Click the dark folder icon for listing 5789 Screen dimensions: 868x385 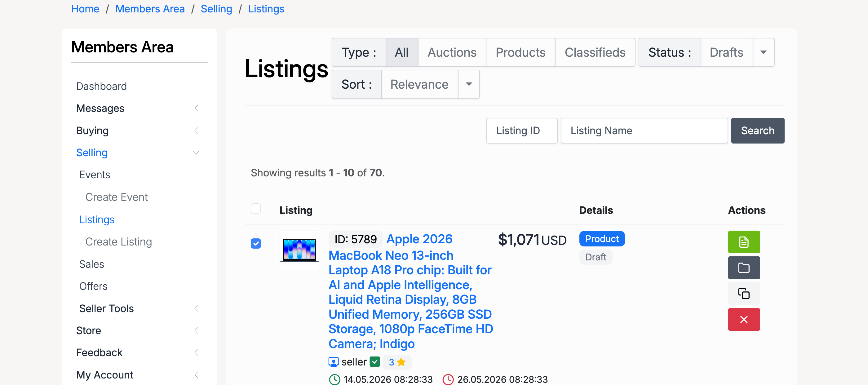[x=744, y=268]
